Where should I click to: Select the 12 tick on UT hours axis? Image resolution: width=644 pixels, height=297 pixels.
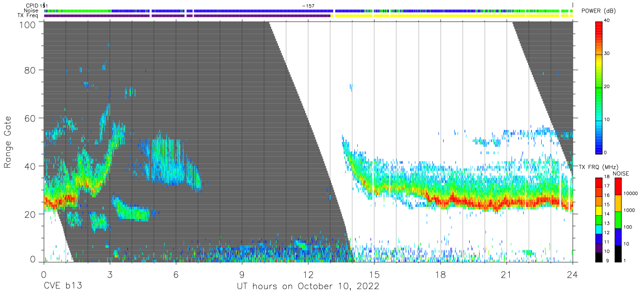click(308, 274)
